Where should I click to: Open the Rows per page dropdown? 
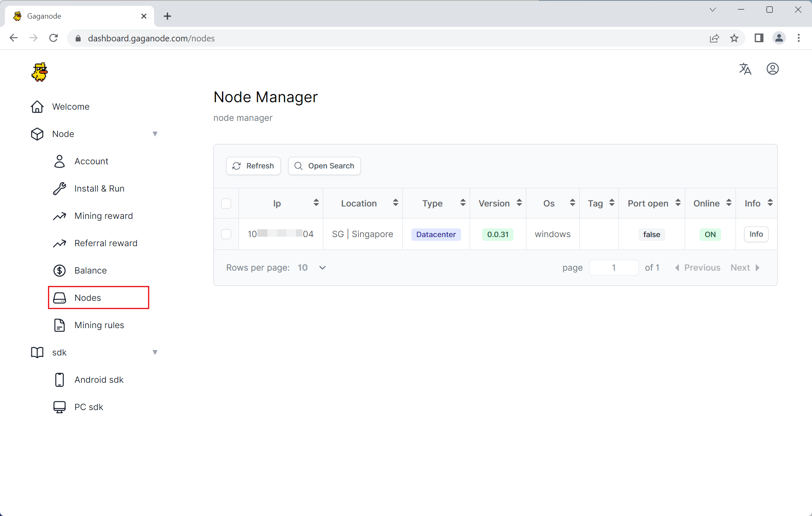click(312, 268)
